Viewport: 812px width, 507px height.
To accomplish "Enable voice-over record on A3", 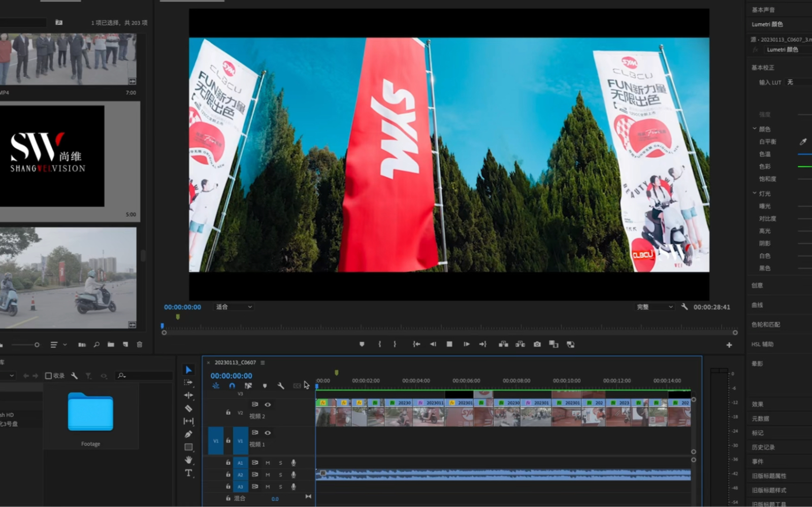I will [x=294, y=487].
